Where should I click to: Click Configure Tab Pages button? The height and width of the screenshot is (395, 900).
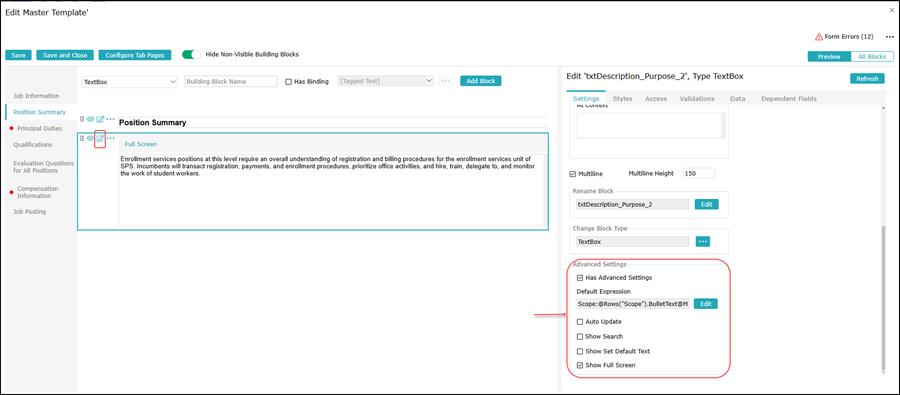pos(135,55)
